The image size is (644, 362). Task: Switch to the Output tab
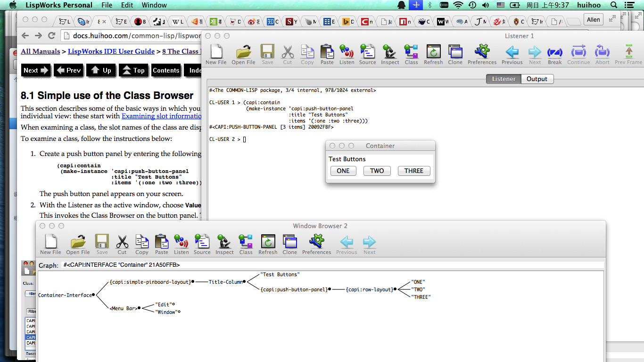tap(537, 79)
